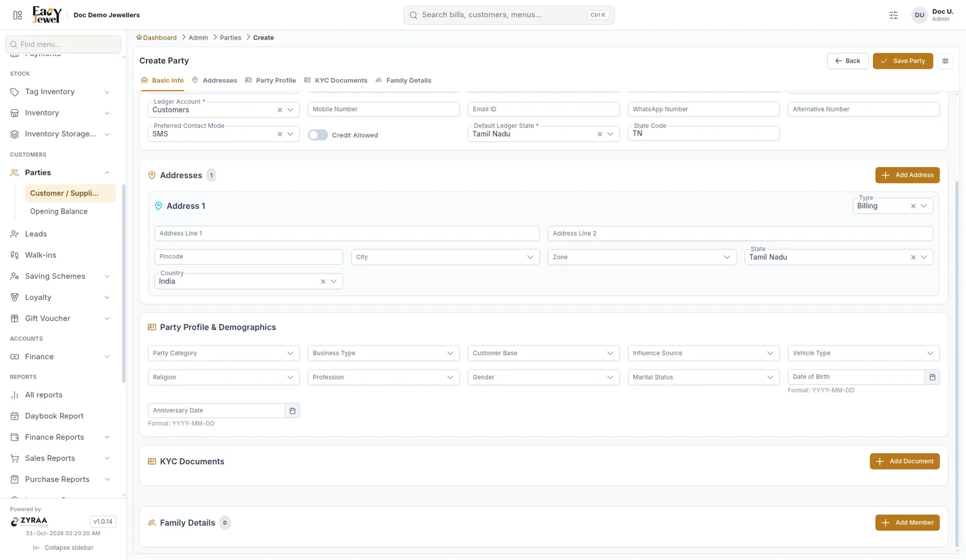
Task: Expand the Tag Inventory sidebar menu
Action: coord(60,92)
